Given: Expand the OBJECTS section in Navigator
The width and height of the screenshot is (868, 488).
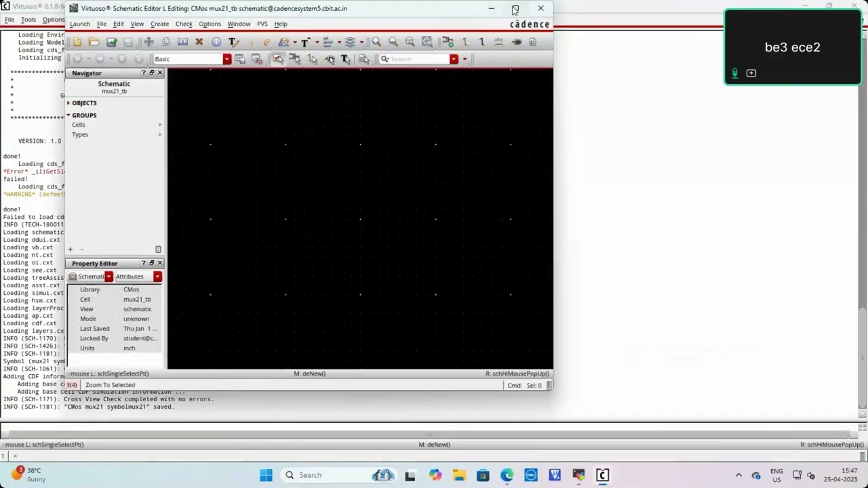Looking at the screenshot, I should pos(68,103).
